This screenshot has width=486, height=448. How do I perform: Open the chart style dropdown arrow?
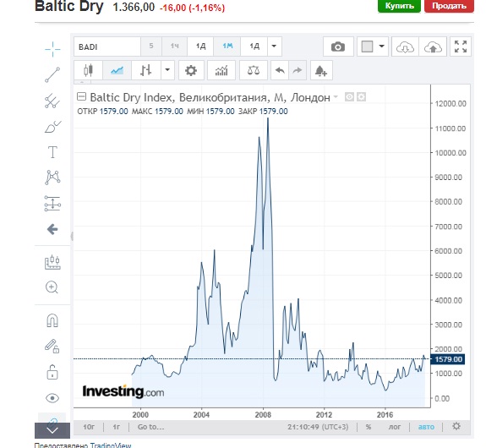(167, 70)
